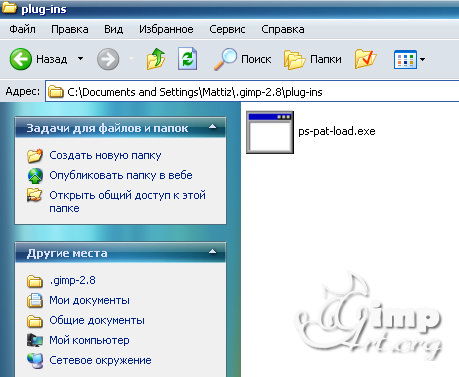The height and width of the screenshot is (377, 459).
Task: Click the green Back arrow icon
Action: coord(21,59)
